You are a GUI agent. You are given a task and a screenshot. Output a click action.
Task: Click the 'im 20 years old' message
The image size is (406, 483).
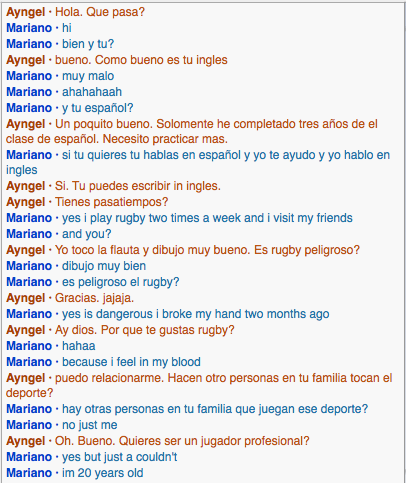(x=103, y=473)
